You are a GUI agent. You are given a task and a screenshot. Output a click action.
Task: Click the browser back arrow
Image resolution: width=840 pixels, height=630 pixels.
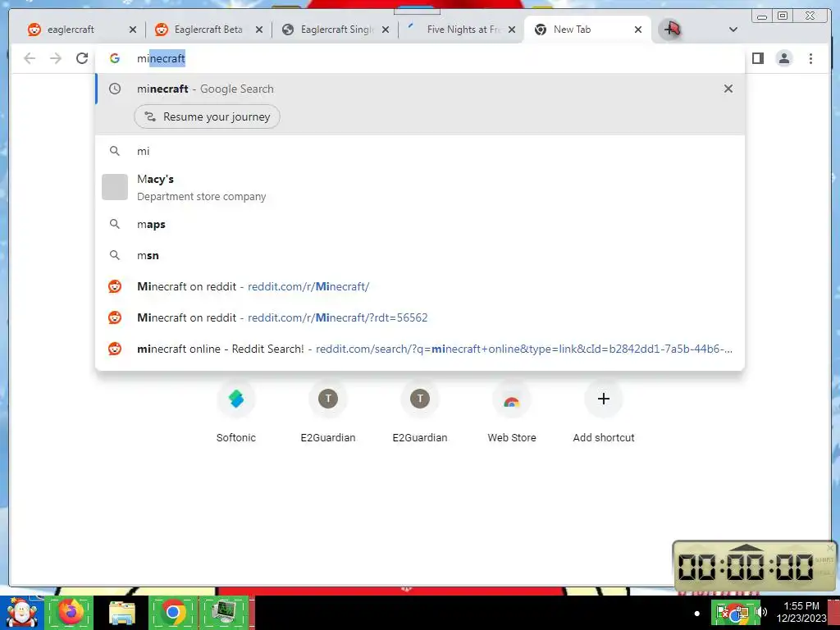[30, 58]
